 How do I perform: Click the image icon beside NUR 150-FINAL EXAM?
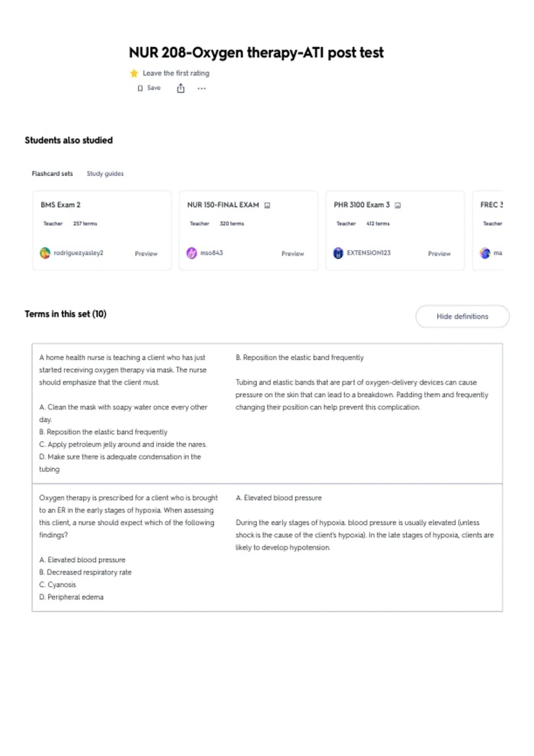267,205
